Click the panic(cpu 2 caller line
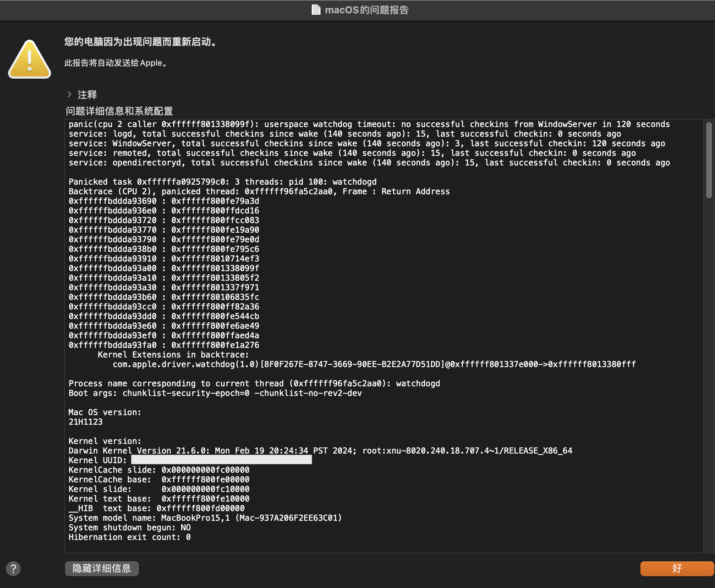This screenshot has height=588, width=715. coord(369,124)
